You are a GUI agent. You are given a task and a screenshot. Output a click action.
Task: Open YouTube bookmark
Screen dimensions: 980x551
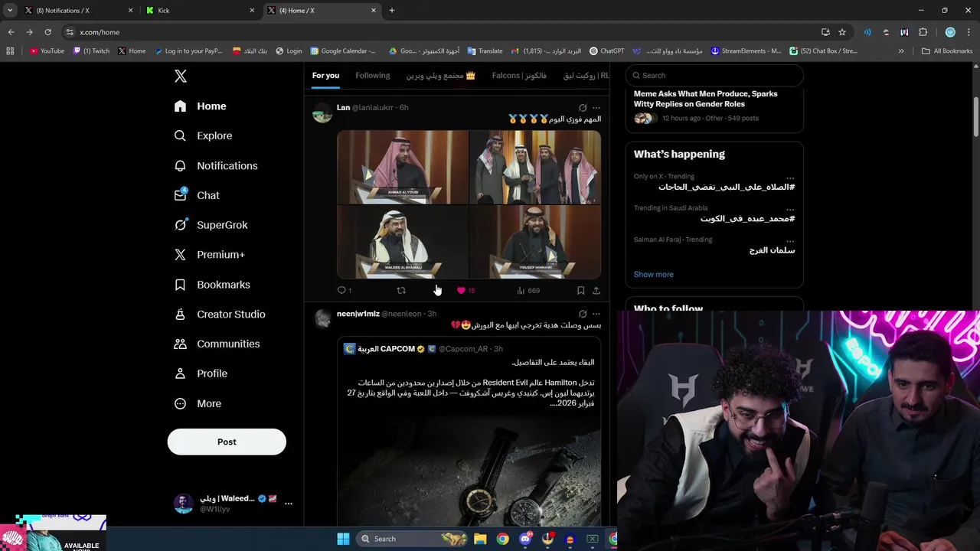point(47,51)
